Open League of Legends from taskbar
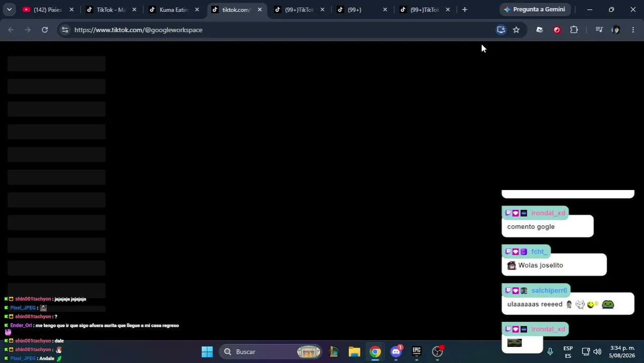644x363 pixels. (x=334, y=351)
